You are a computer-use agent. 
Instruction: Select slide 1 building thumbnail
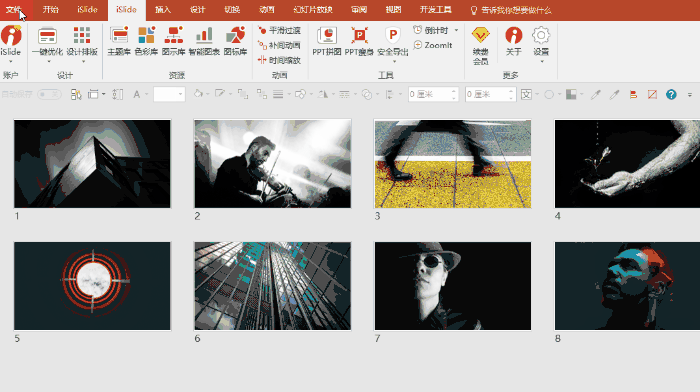coord(92,164)
